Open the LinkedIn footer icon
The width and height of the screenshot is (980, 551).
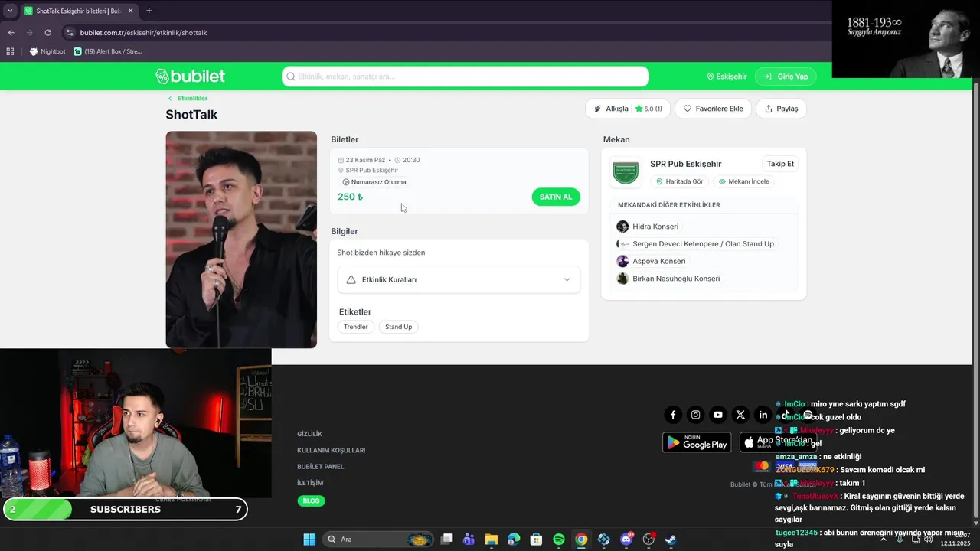point(763,415)
